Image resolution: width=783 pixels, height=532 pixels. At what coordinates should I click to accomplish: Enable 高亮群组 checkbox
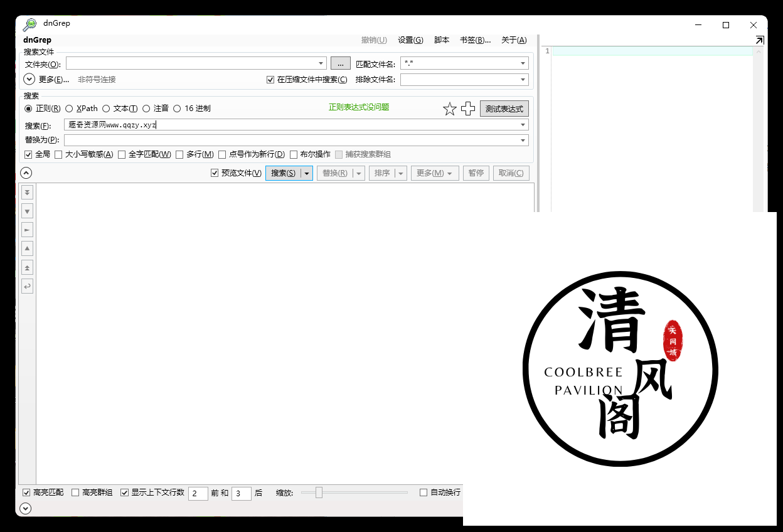tap(75, 492)
